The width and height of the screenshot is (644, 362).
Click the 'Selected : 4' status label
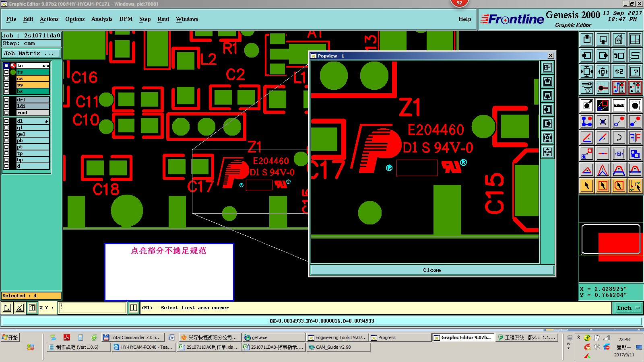(x=31, y=296)
